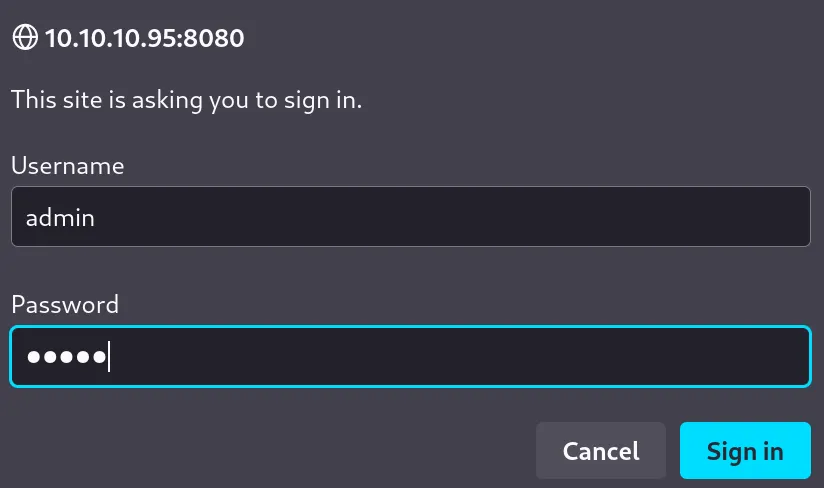The height and width of the screenshot is (488, 824).
Task: Click the "This site is asking you to sign in" message
Action: (x=186, y=100)
